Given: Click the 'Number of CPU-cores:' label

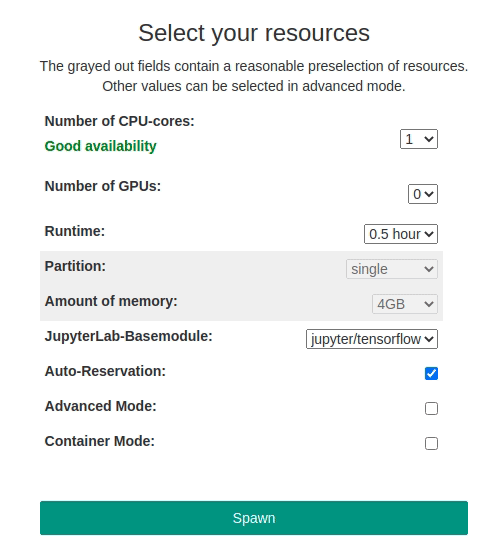Looking at the screenshot, I should (x=120, y=121).
